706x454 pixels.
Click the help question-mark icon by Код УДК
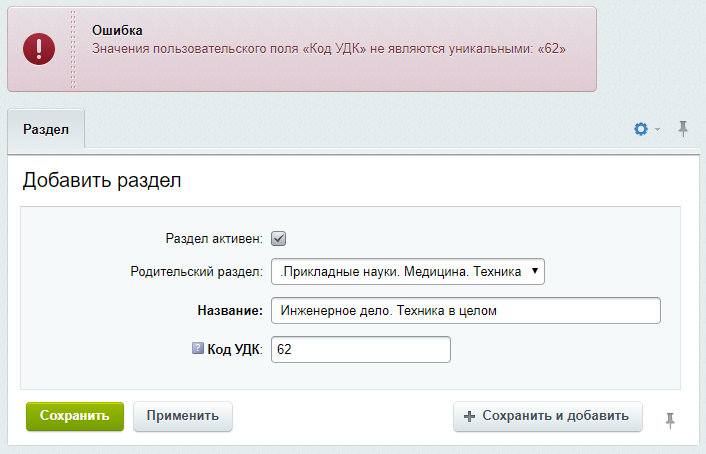(197, 349)
